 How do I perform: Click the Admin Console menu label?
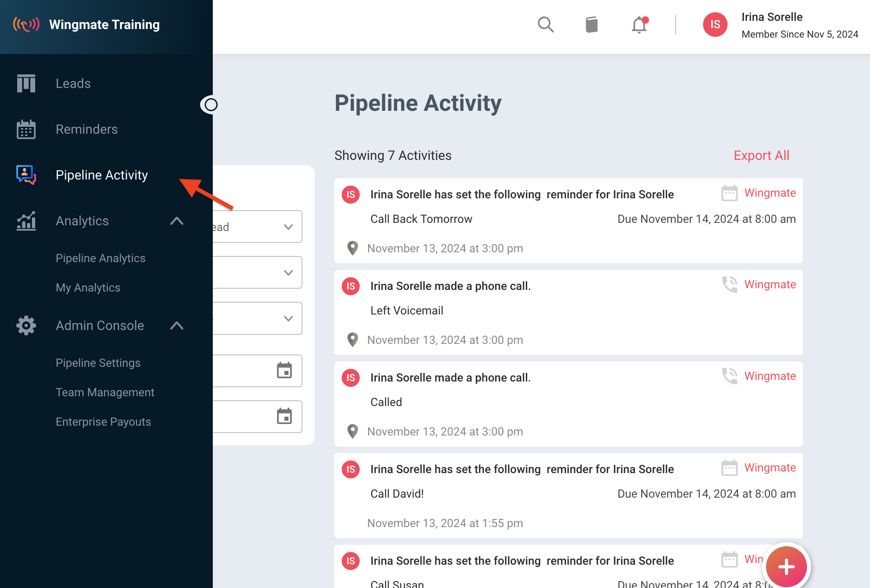pos(100,325)
